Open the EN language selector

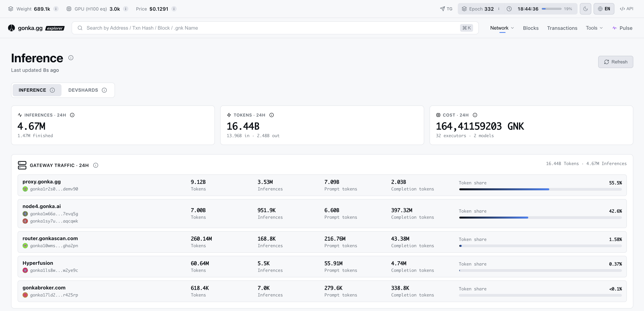click(604, 9)
